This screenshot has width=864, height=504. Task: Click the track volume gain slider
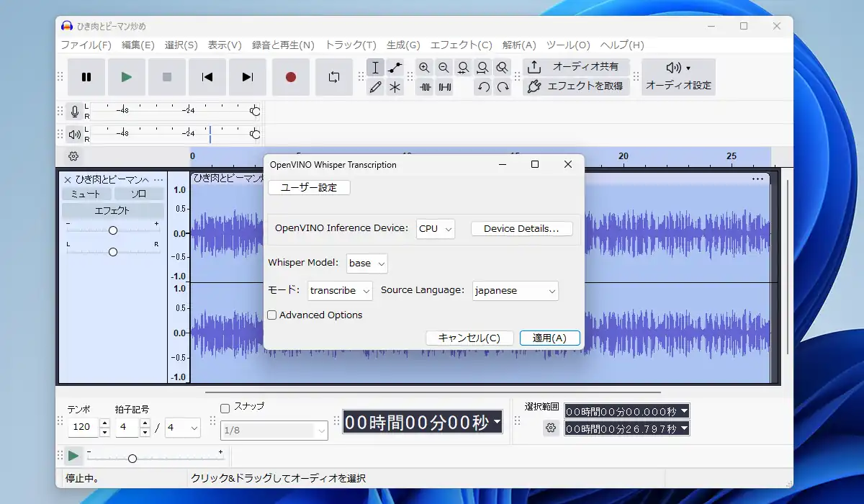[113, 230]
